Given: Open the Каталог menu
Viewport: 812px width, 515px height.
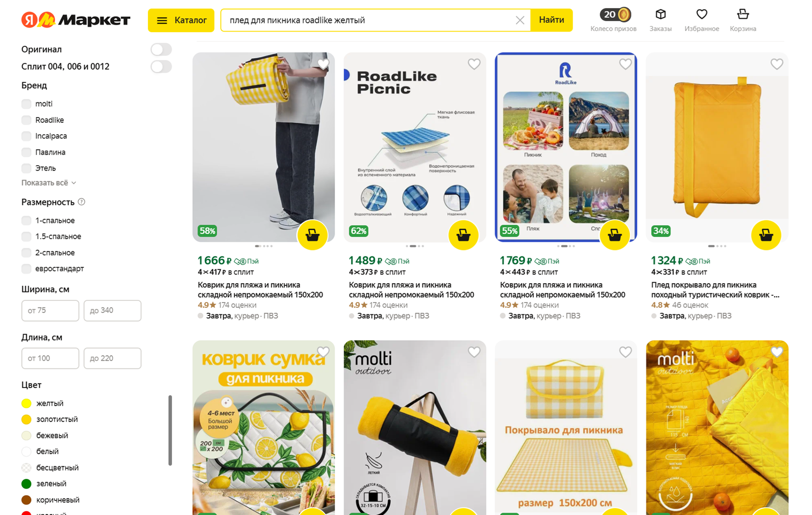Looking at the screenshot, I should coord(181,20).
